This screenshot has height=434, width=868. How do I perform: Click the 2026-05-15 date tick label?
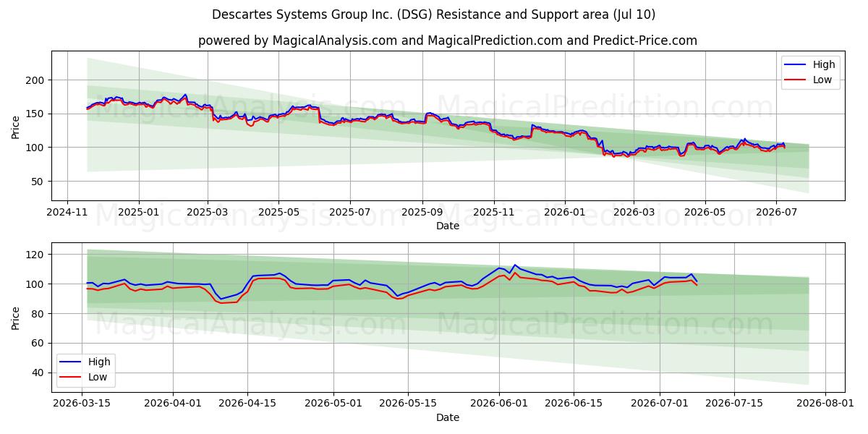pos(408,404)
